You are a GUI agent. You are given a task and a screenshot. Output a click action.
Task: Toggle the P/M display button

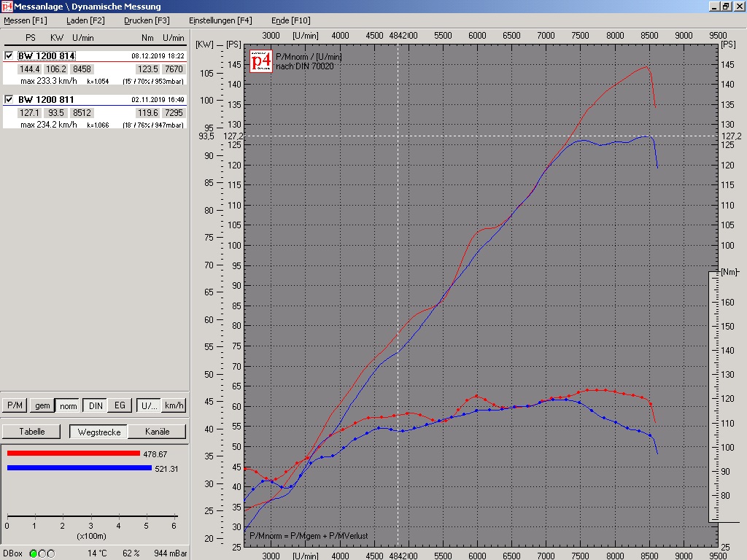15,405
